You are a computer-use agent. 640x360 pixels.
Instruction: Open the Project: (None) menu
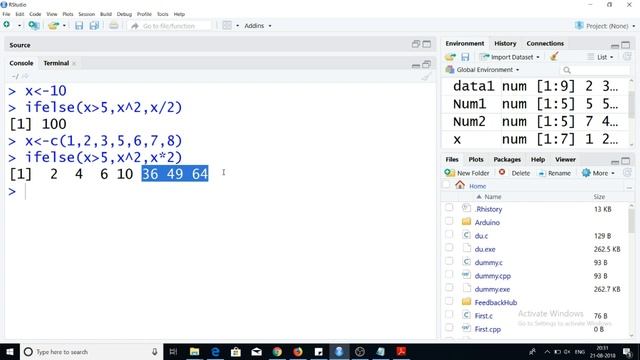tap(605, 26)
